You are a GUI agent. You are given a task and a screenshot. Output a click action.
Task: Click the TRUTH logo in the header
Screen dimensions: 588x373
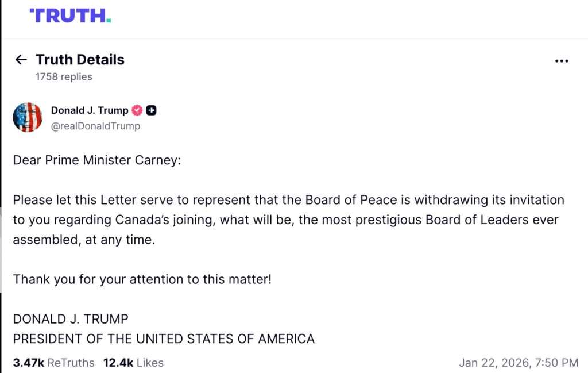tap(69, 16)
